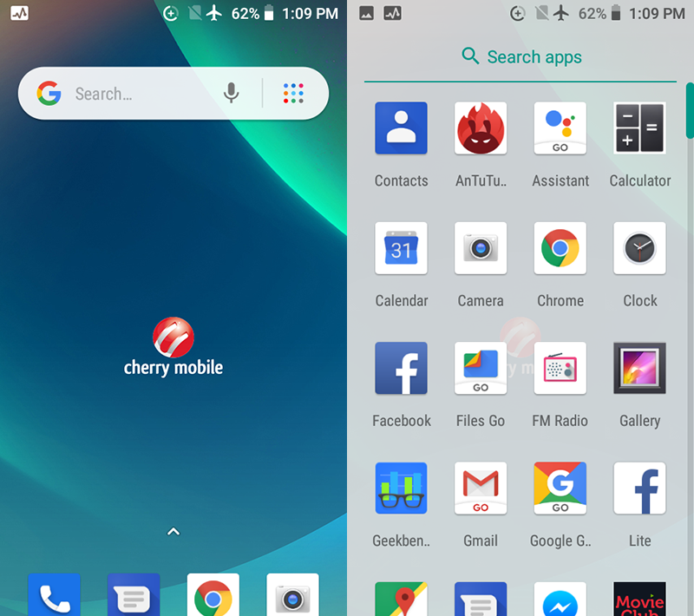
Task: Open the Movie Club app
Action: [639, 599]
